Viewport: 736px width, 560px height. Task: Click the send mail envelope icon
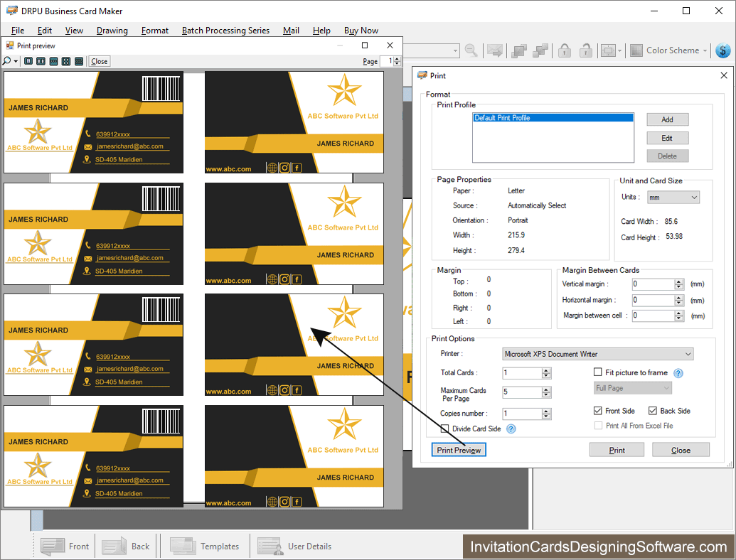pos(495,50)
